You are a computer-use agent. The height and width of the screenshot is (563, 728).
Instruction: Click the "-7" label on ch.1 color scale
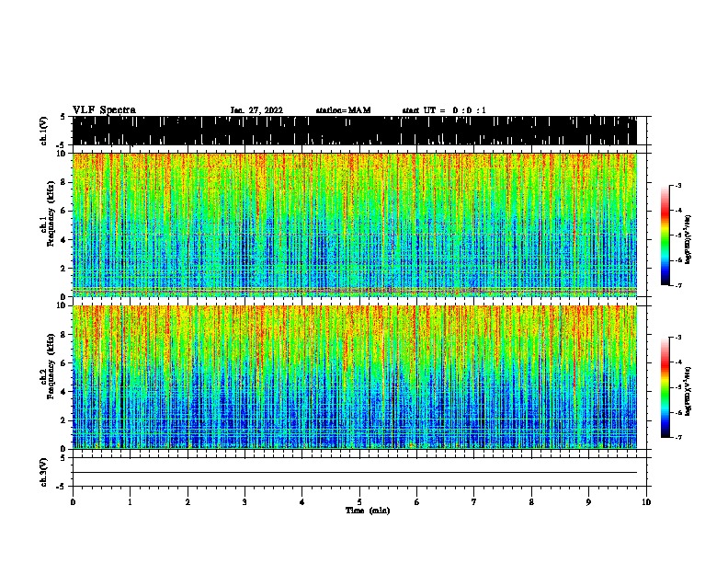678,285
